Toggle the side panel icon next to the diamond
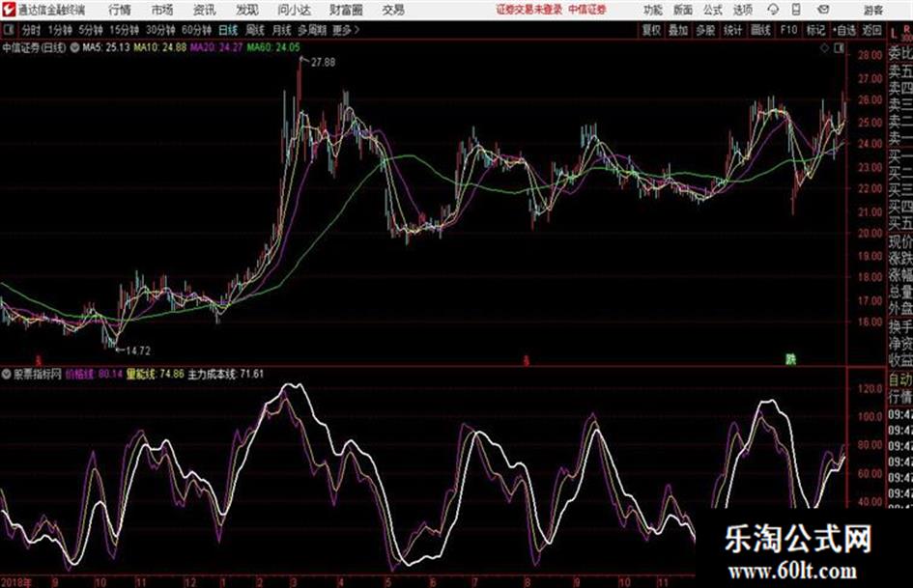This screenshot has width=913, height=588. click(x=839, y=48)
